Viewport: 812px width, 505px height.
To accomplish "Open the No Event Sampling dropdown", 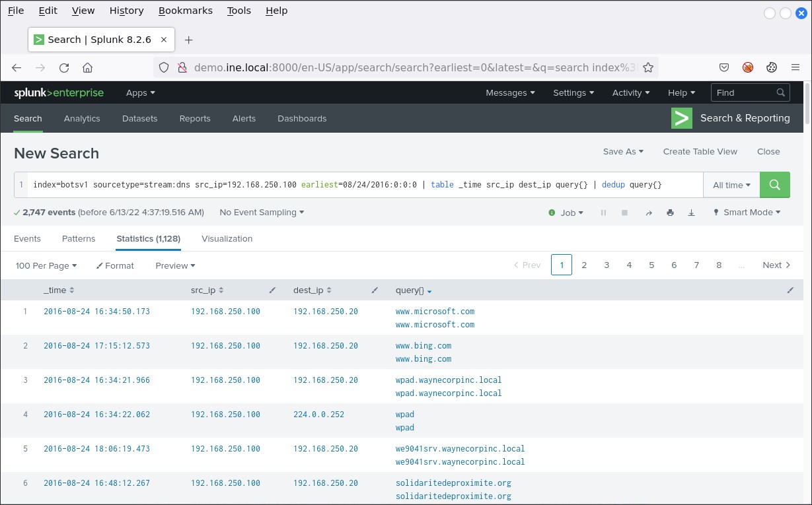I will pos(262,213).
